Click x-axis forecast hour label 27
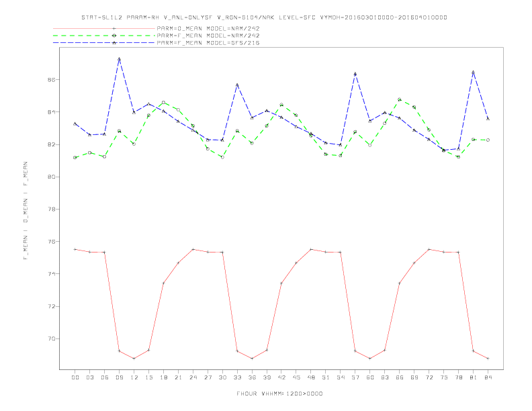 (x=208, y=377)
